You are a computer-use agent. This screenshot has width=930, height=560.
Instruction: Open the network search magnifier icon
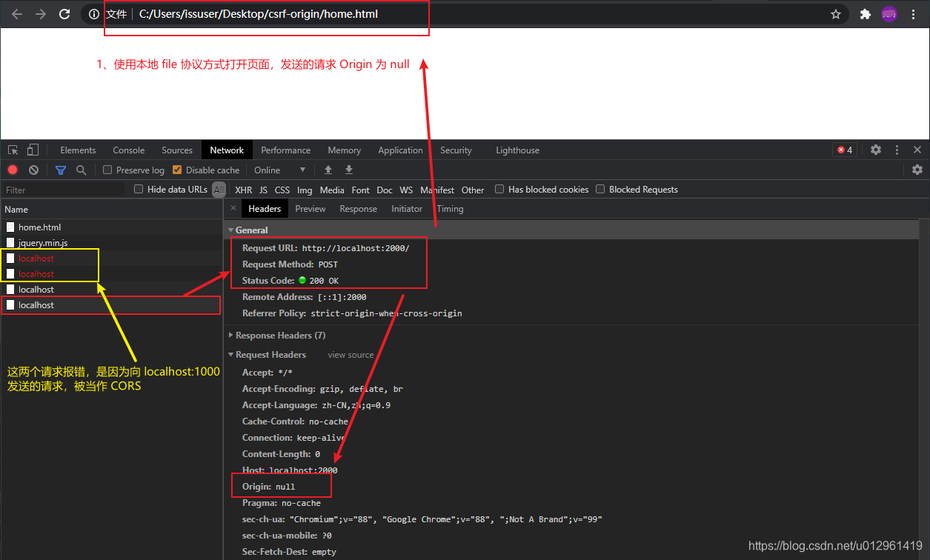tap(82, 170)
